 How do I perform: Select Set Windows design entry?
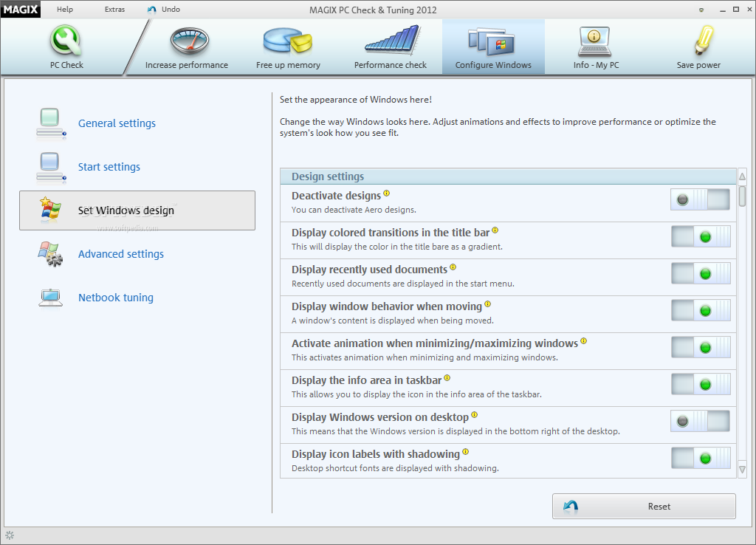137,210
